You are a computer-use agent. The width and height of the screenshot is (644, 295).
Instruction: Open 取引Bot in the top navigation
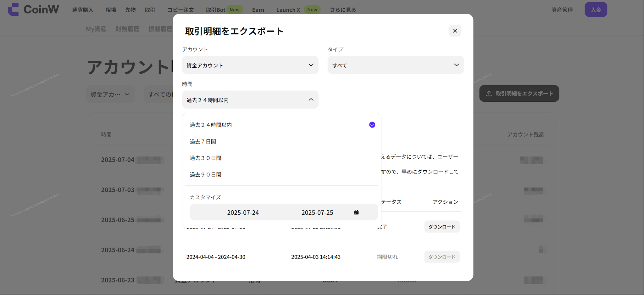tap(215, 10)
